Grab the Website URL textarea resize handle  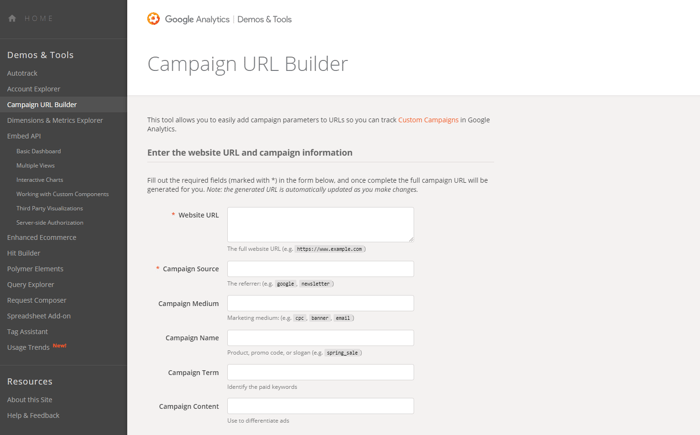[411, 239]
